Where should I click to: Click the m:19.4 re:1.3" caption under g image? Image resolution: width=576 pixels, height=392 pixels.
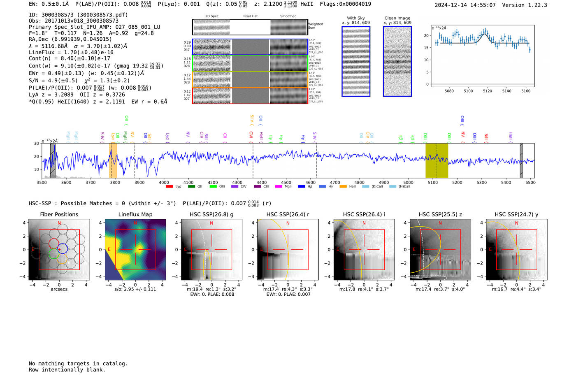(x=212, y=289)
